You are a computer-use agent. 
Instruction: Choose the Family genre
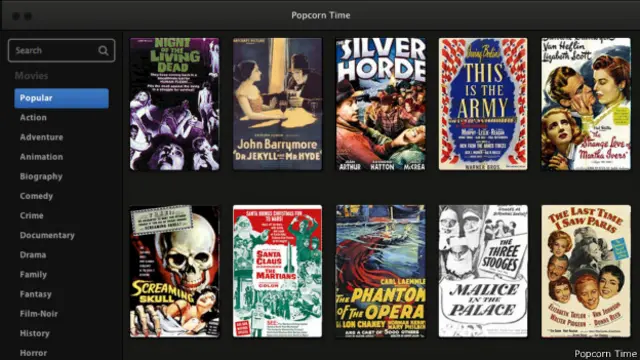(33, 275)
